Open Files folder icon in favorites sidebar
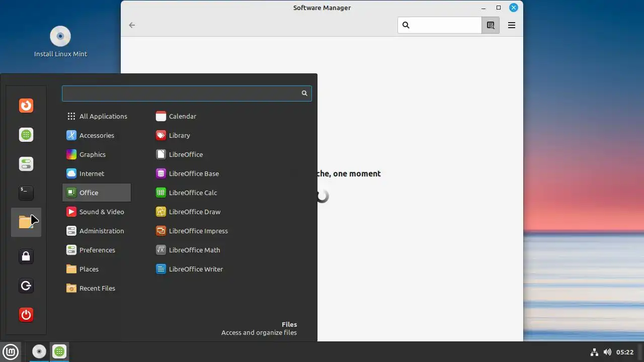The height and width of the screenshot is (362, 644). click(26, 222)
